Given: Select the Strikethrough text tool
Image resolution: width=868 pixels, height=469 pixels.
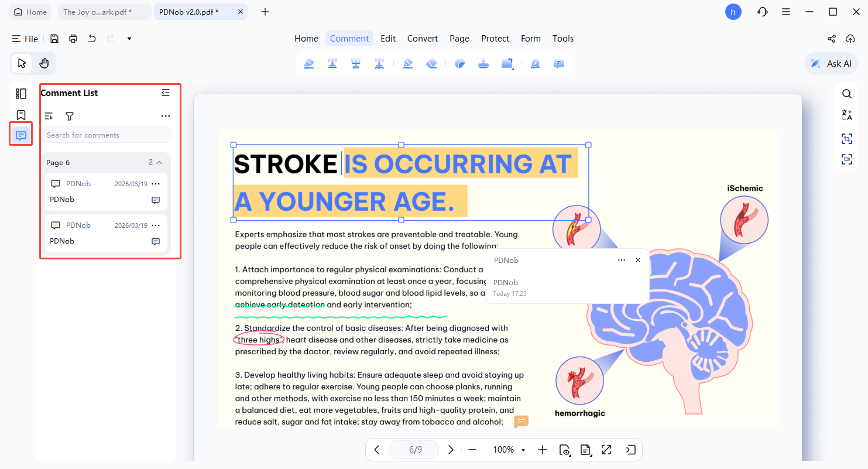Looking at the screenshot, I should click(355, 64).
